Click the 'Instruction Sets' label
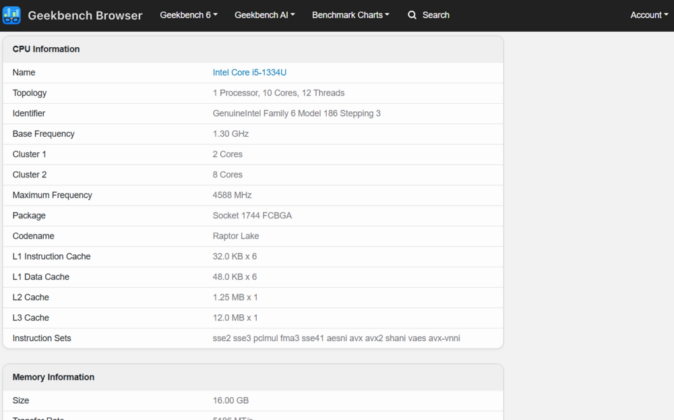This screenshot has width=674, height=420. (x=42, y=338)
